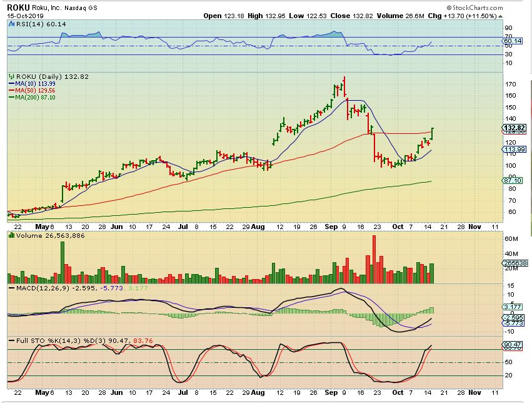
Task: Click the September 9 peak price bar
Action: point(344,86)
